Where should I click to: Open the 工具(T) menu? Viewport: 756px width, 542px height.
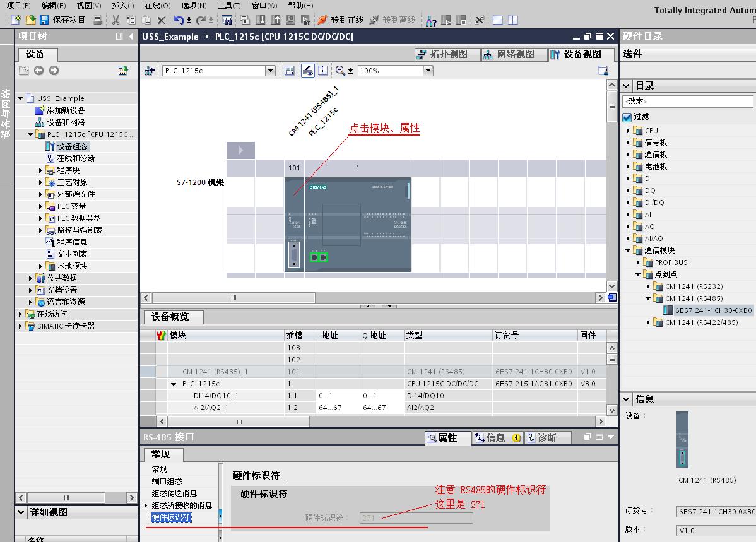coord(229,5)
